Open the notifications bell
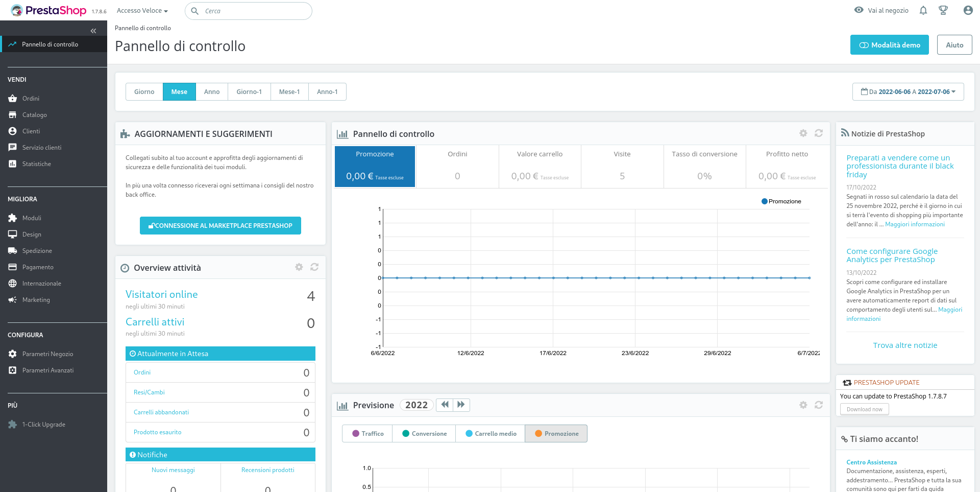 923,10
